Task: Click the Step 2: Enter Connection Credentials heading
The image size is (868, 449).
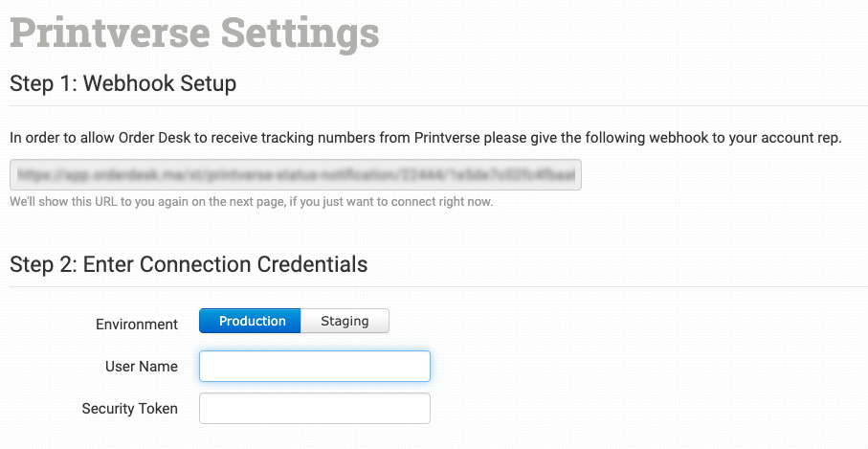Action: pyautogui.click(x=189, y=264)
